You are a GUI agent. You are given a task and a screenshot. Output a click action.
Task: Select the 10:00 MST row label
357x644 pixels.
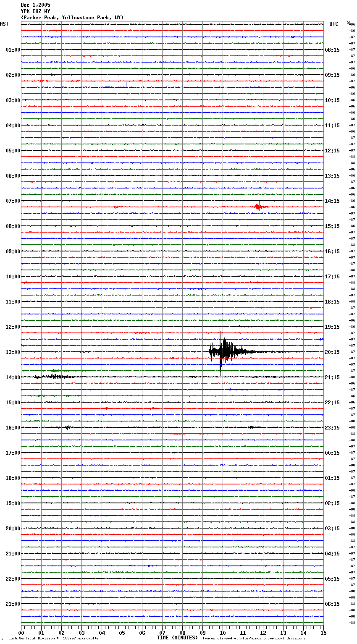13,277
